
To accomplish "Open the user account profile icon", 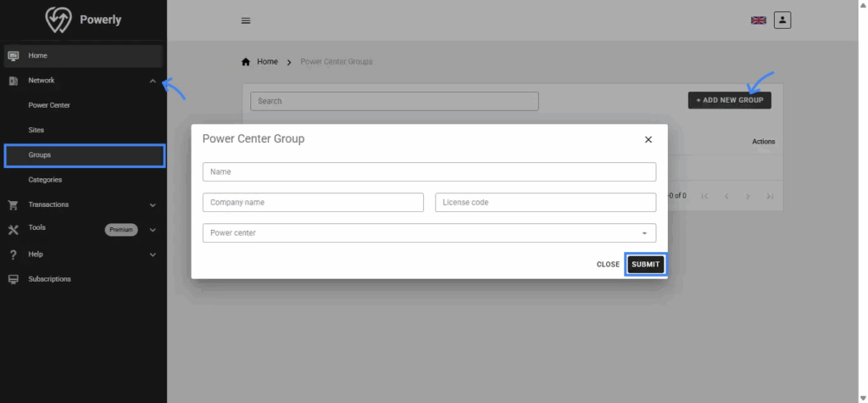I will coord(782,20).
